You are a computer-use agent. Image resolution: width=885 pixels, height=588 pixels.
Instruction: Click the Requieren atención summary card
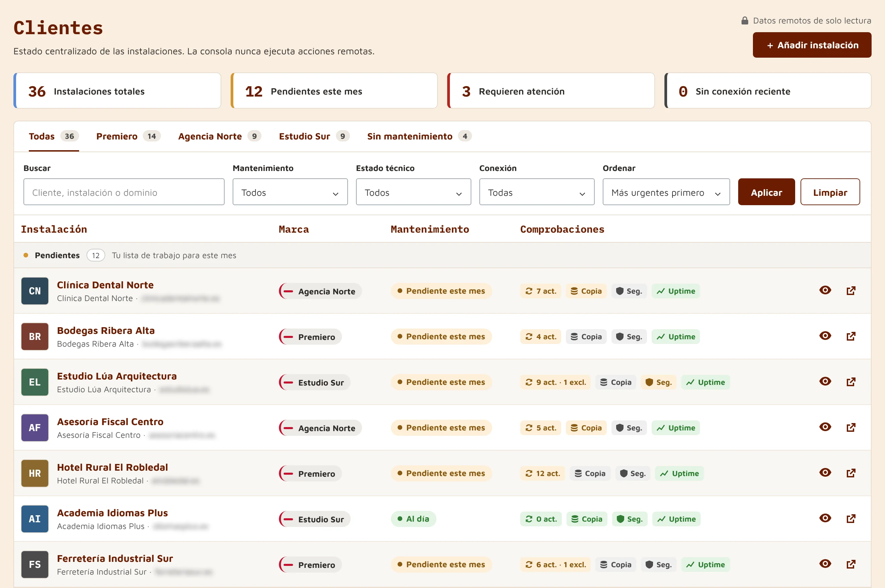551,91
